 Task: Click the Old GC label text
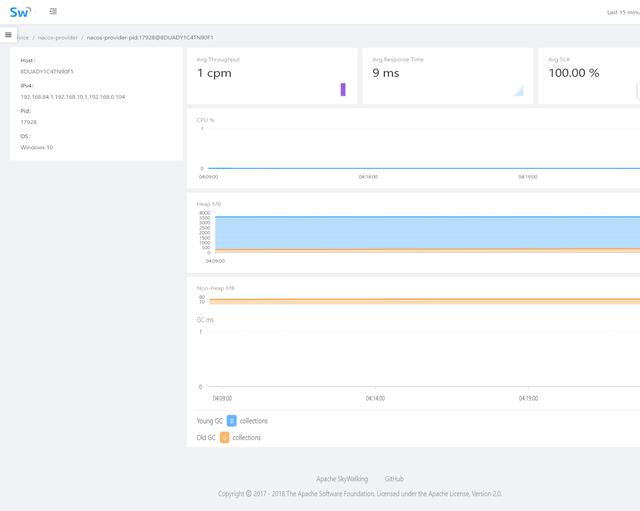(206, 438)
